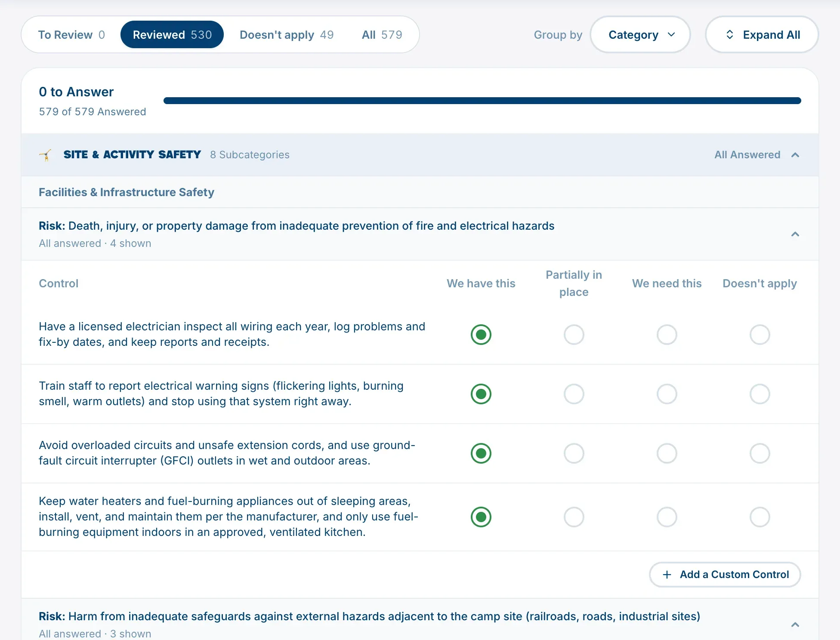840x640 pixels.
Task: Mark electrician inspection as We need this
Action: point(667,335)
